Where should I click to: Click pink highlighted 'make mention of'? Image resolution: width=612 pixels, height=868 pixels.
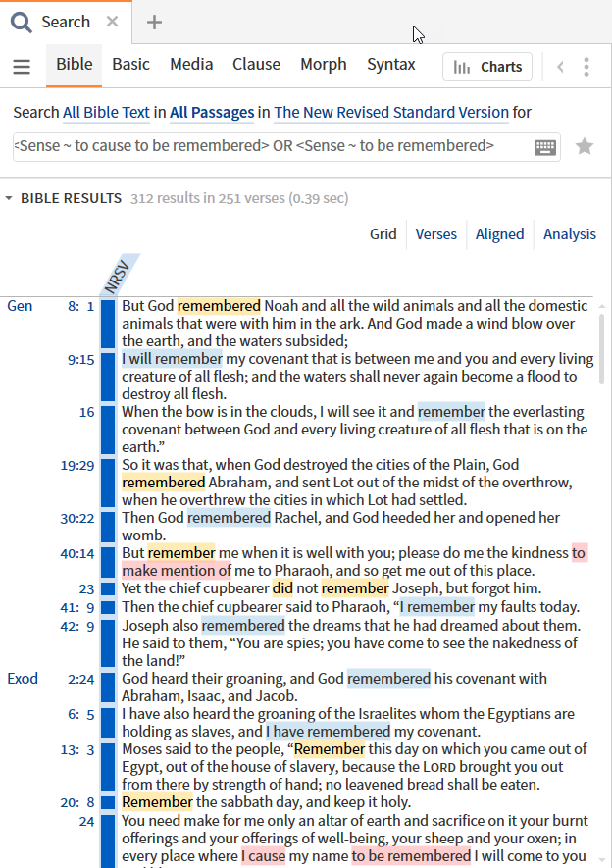[x=177, y=571]
